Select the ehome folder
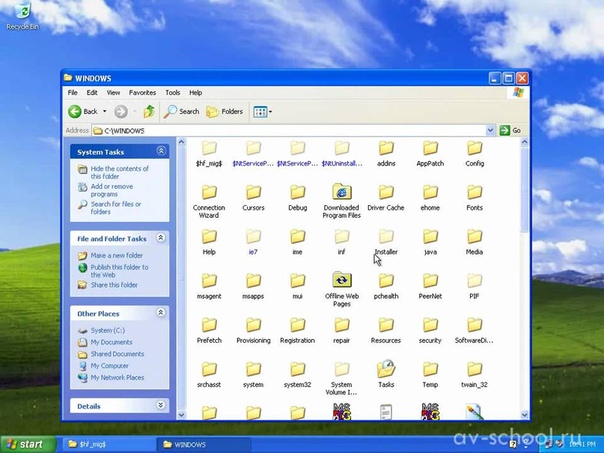Viewport: 604px width, 453px height. (x=430, y=198)
